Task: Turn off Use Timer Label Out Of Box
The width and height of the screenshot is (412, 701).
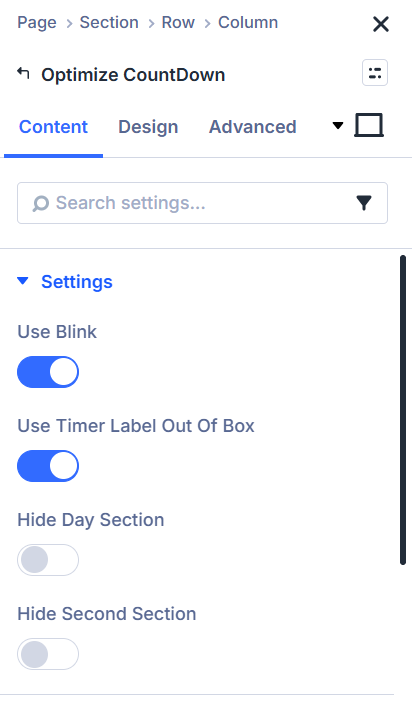Action: [x=48, y=466]
